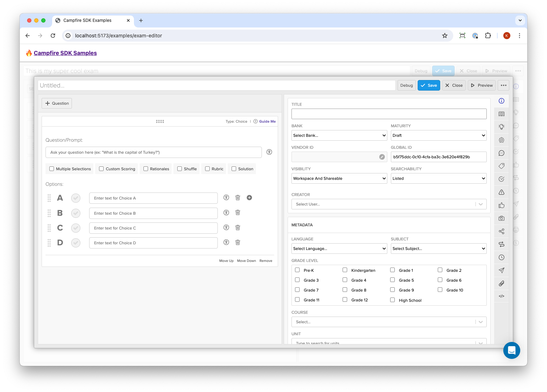
Task: Grab the question drag handle dots
Action: tap(160, 121)
